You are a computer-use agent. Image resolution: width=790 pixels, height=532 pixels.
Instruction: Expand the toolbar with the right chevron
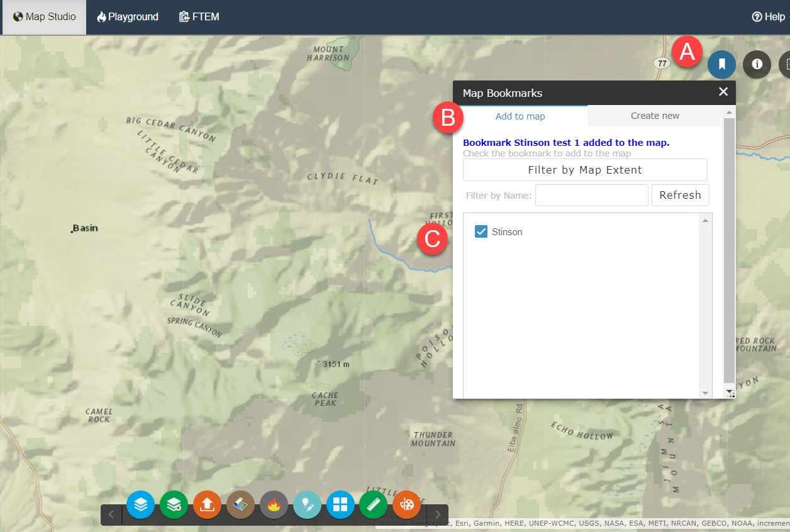click(x=438, y=514)
